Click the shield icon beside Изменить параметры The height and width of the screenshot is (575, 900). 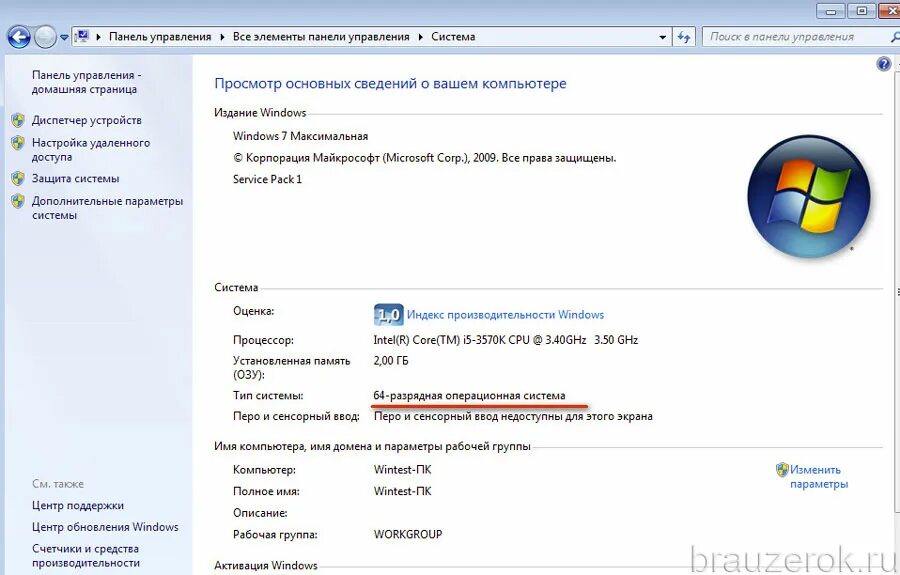pos(782,470)
